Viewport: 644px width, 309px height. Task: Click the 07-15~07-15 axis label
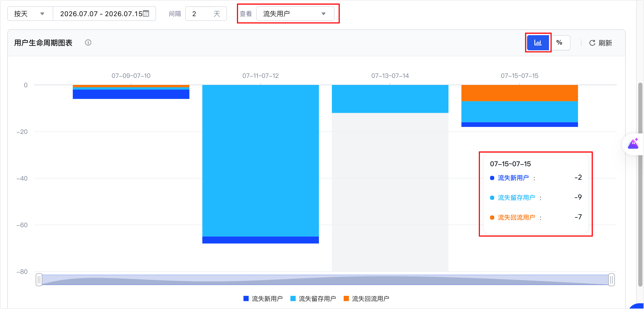520,76
